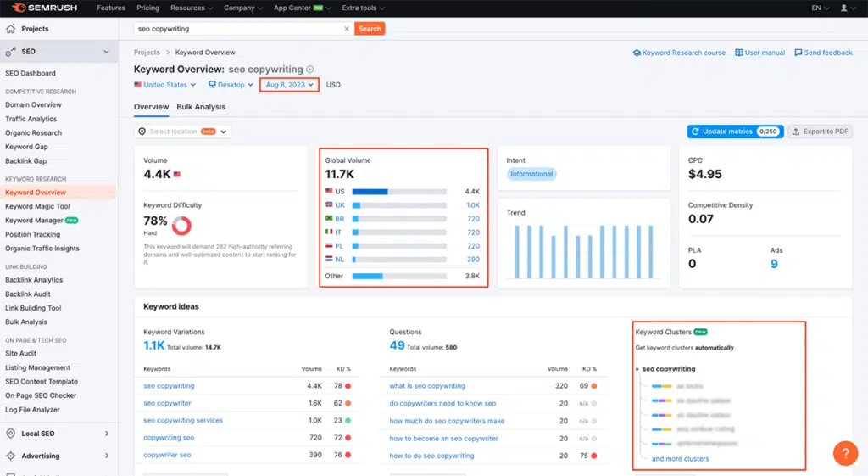The width and height of the screenshot is (868, 476).
Task: Switch to the Bulk Analysis tab
Action: 201,107
